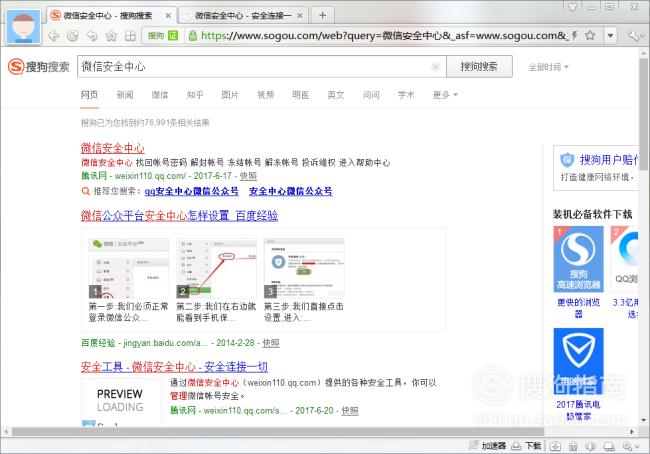650x454 pixels.
Task: Click the skin/shirt icon in title bar
Action: [x=572, y=7]
